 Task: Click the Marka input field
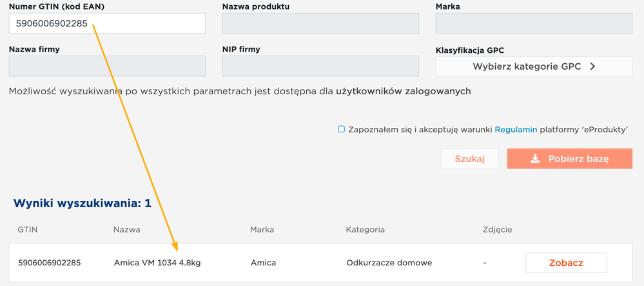coord(534,23)
